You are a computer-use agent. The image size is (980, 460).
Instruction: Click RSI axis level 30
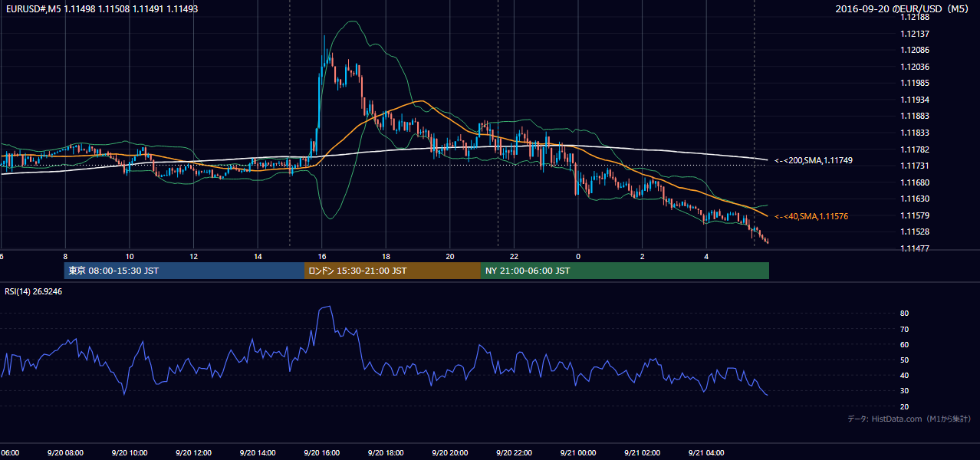pos(905,391)
